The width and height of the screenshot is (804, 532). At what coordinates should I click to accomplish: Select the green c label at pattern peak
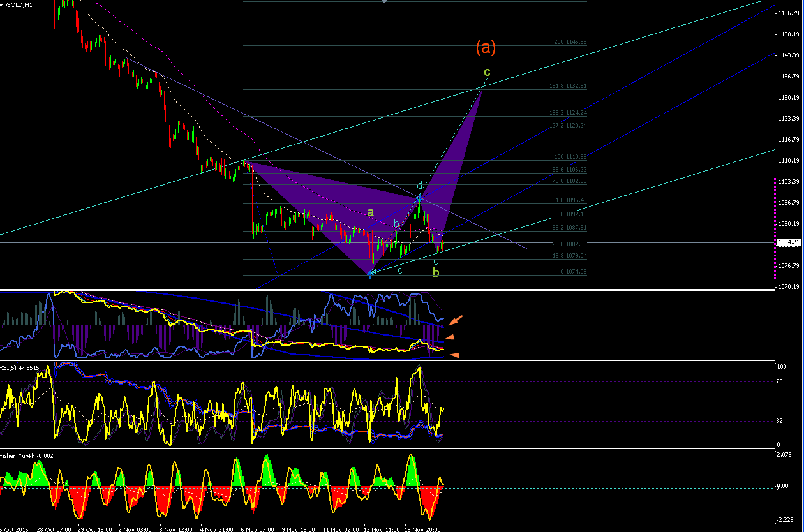pos(487,71)
